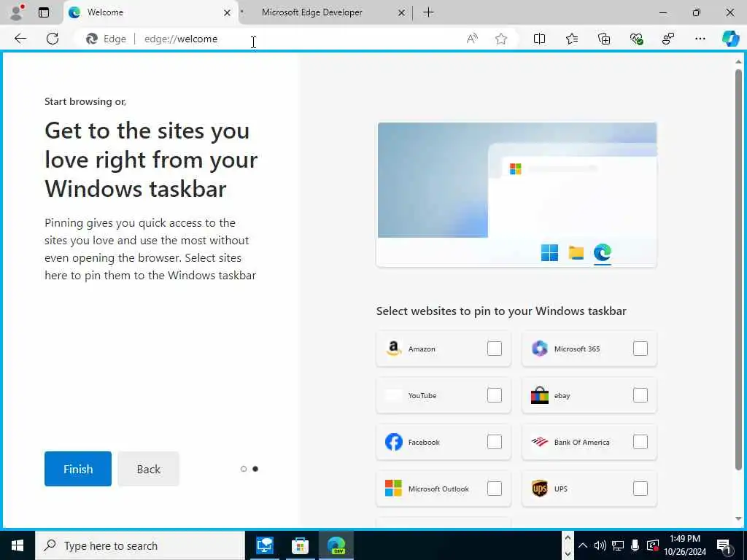This screenshot has width=747, height=560.
Task: Click the Start browsing or text
Action: (x=85, y=101)
